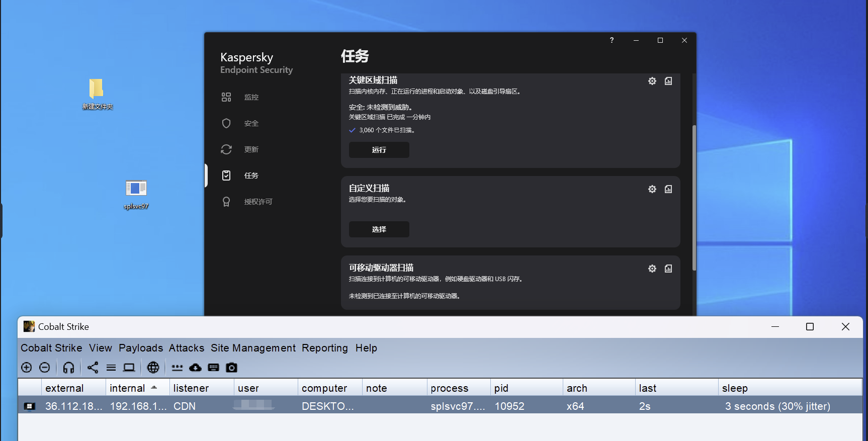
Task: Click the Disconnect minus icon in Cobalt Strike
Action: pyautogui.click(x=45, y=368)
